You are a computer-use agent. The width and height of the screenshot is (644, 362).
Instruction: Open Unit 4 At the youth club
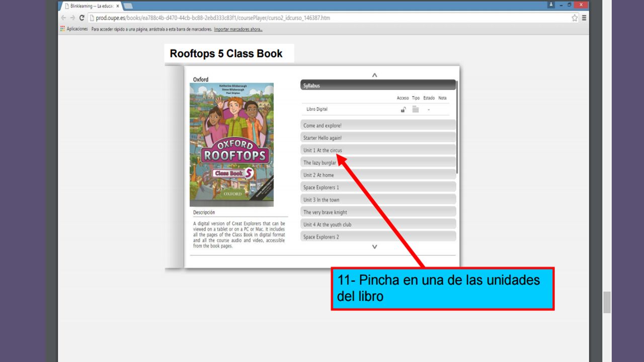pyautogui.click(x=378, y=224)
